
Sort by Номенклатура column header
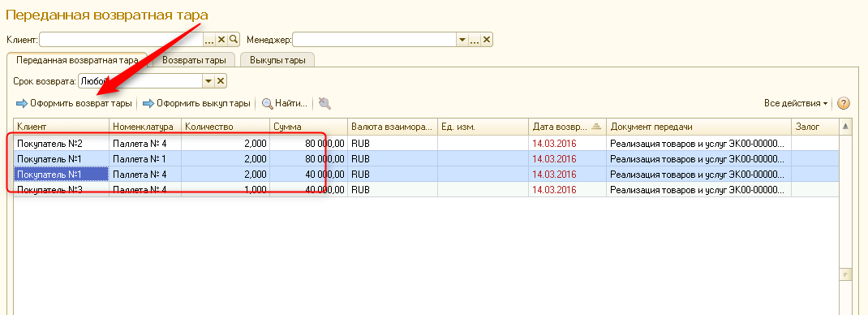point(145,127)
